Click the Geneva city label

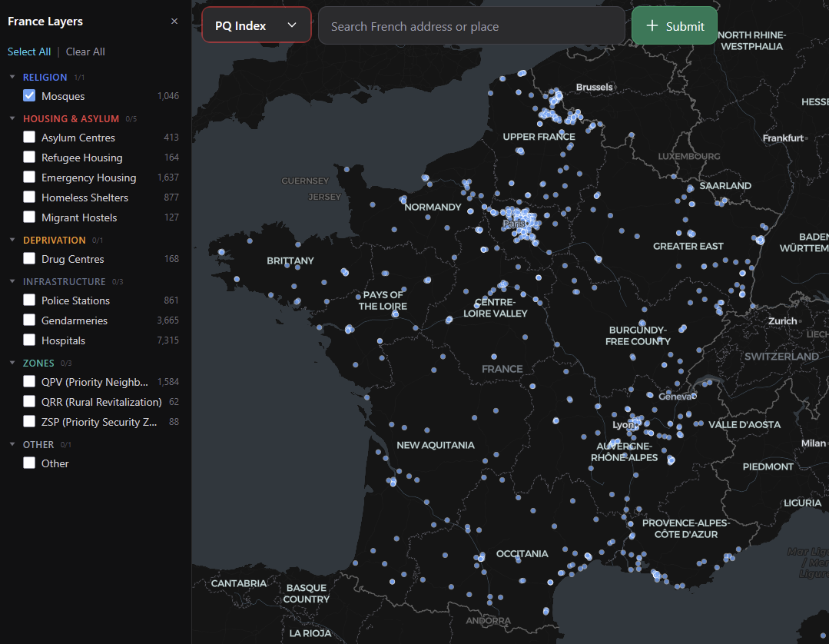pyautogui.click(x=675, y=396)
